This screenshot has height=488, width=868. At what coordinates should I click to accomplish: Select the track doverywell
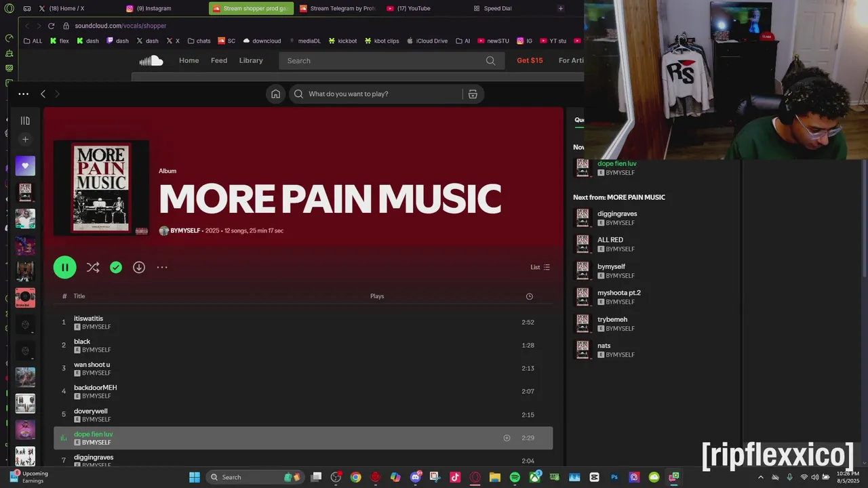[303, 415]
